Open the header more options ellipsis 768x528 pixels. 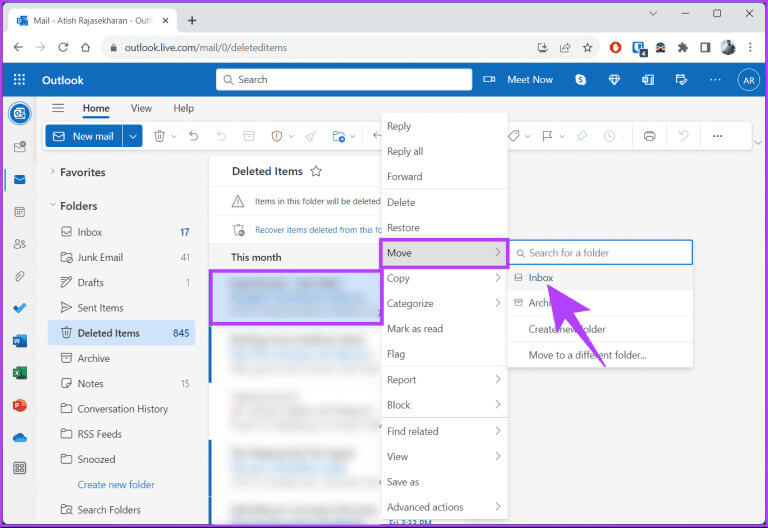point(715,80)
